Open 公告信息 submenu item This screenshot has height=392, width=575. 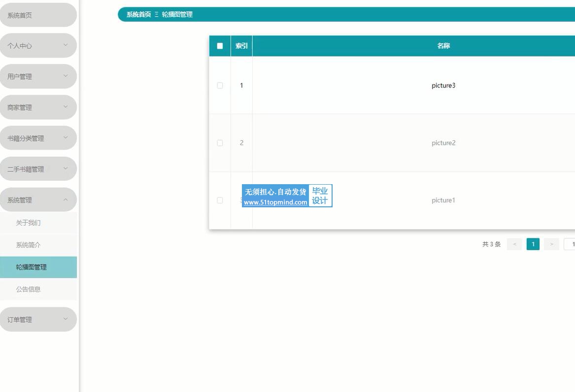tap(29, 290)
